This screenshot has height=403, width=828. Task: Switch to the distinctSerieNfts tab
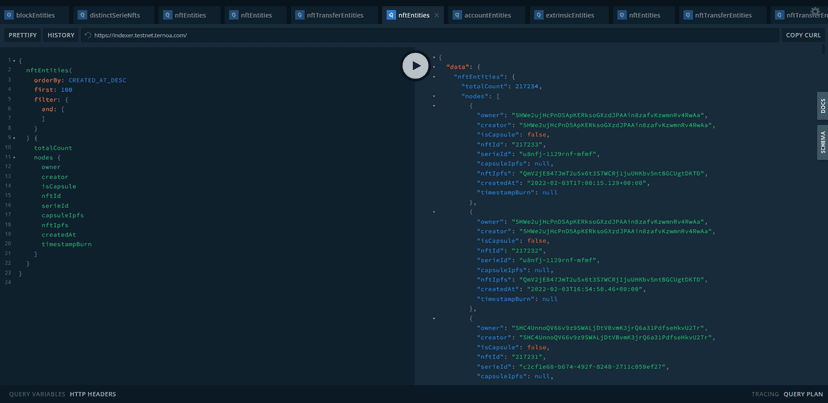pyautogui.click(x=114, y=15)
